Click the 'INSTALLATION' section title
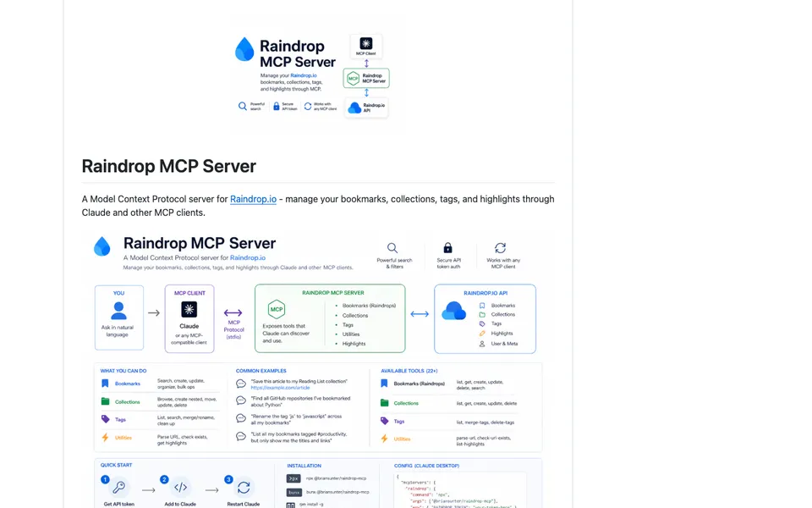 point(304,466)
